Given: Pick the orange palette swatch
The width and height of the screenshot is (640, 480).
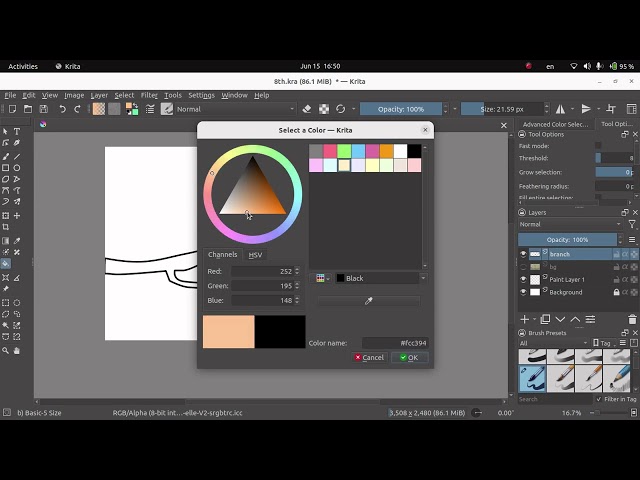Looking at the screenshot, I should (386, 151).
